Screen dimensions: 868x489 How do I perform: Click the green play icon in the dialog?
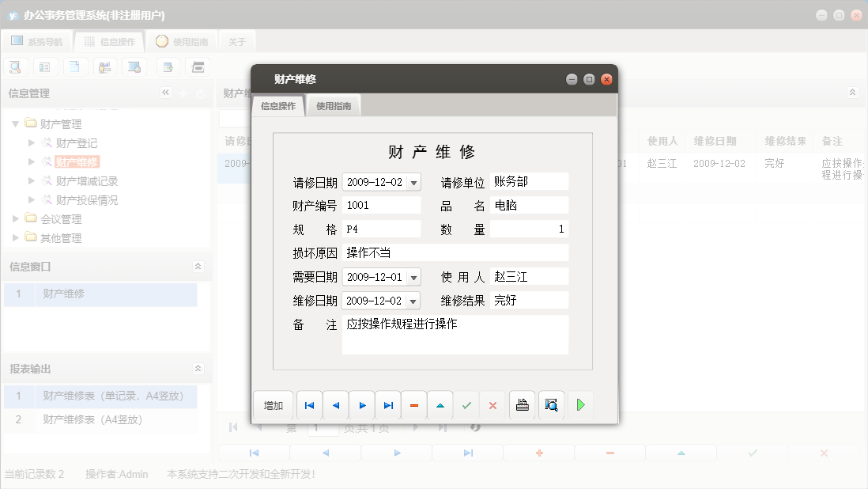[579, 404]
